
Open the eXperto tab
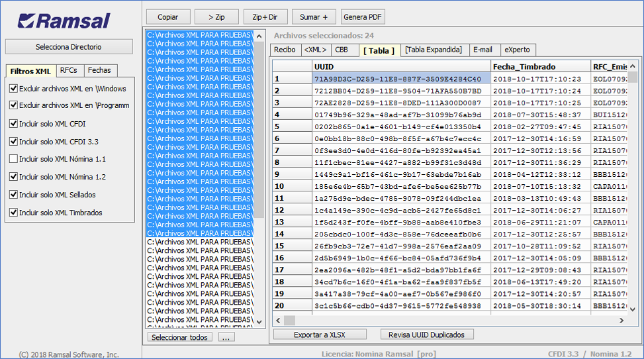tap(518, 50)
